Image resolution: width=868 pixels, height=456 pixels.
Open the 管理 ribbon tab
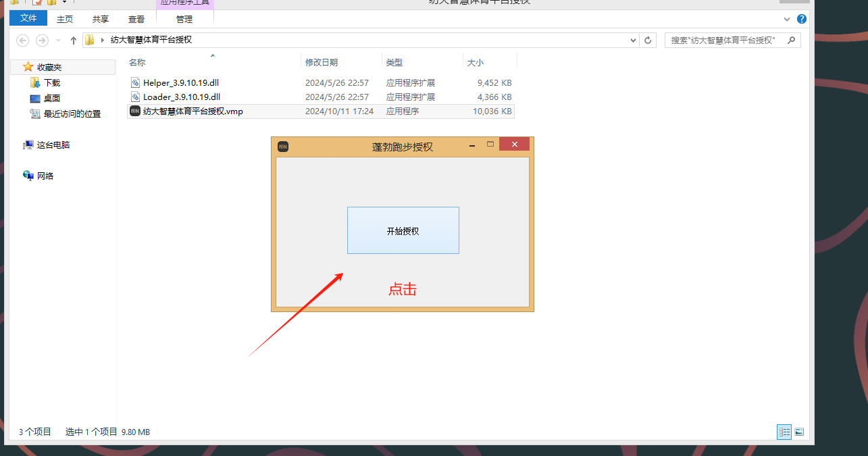pos(184,19)
